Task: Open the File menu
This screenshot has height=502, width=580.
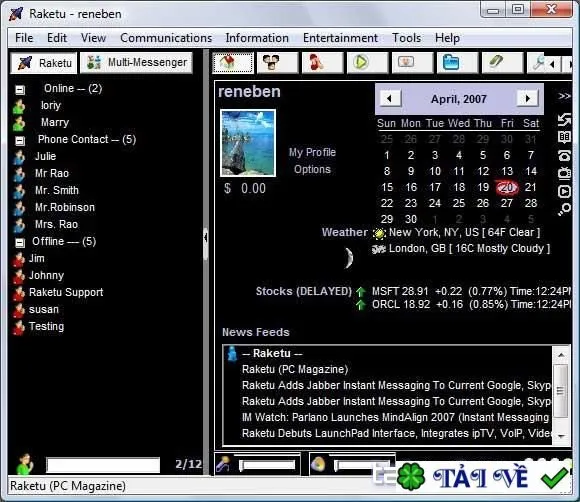Action: pyautogui.click(x=24, y=38)
